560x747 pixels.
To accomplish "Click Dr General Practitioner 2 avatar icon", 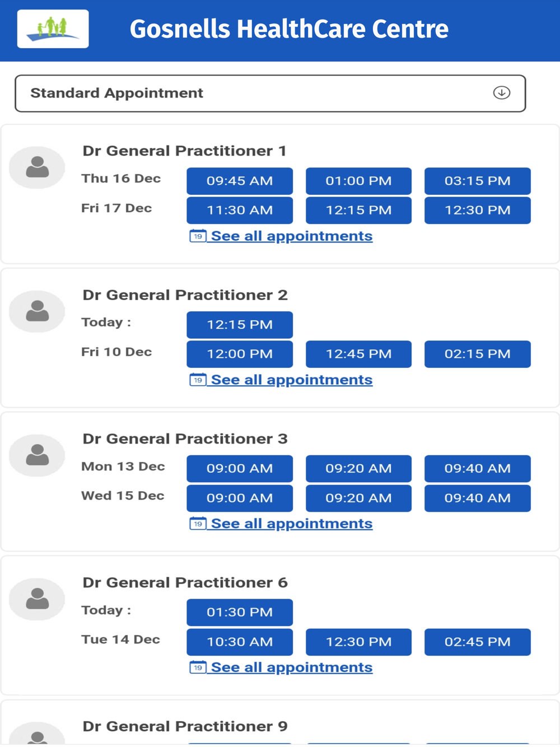I will tap(38, 311).
